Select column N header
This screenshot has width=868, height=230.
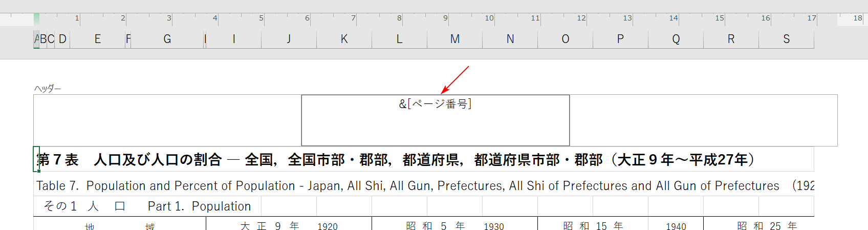pyautogui.click(x=510, y=39)
